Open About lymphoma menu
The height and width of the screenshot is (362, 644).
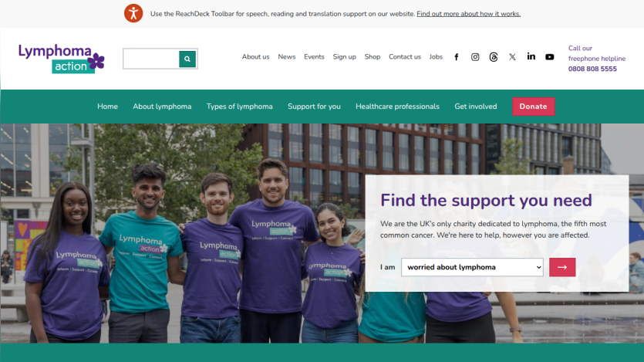162,107
